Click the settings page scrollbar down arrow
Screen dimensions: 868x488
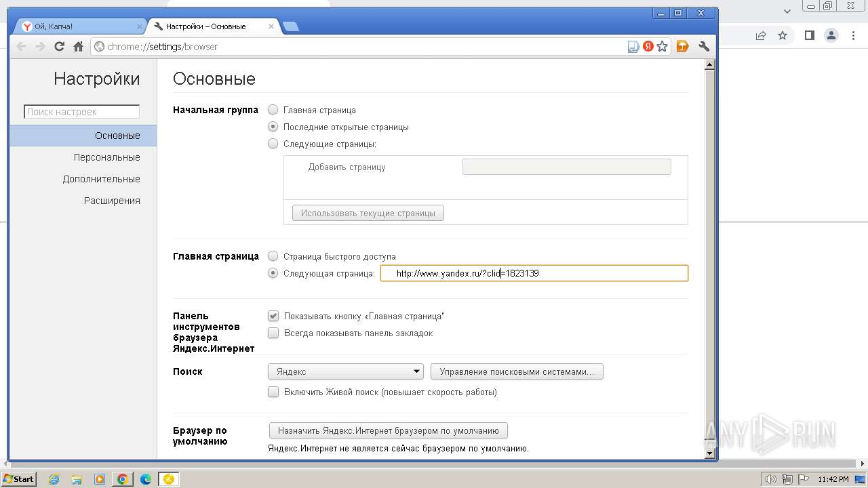[x=710, y=453]
